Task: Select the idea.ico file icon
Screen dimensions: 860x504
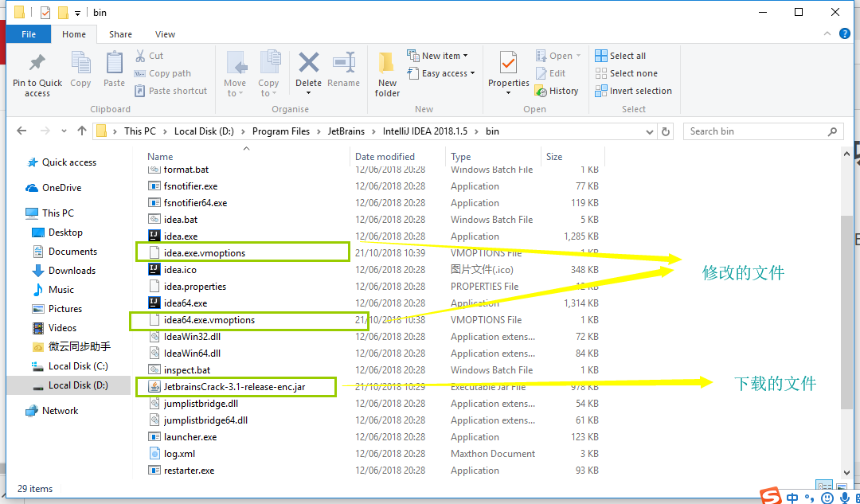Action: click(154, 269)
